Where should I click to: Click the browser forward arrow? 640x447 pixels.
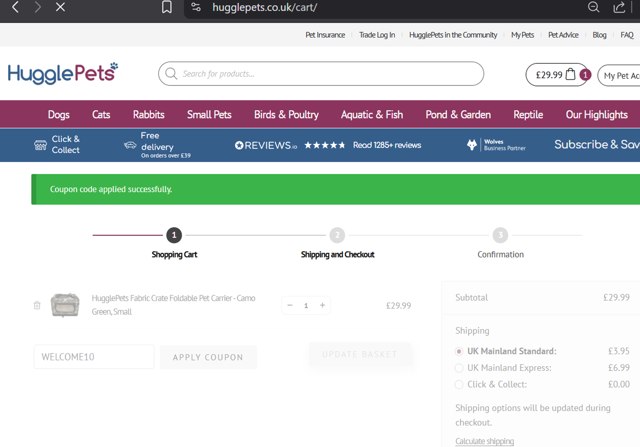coord(38,7)
